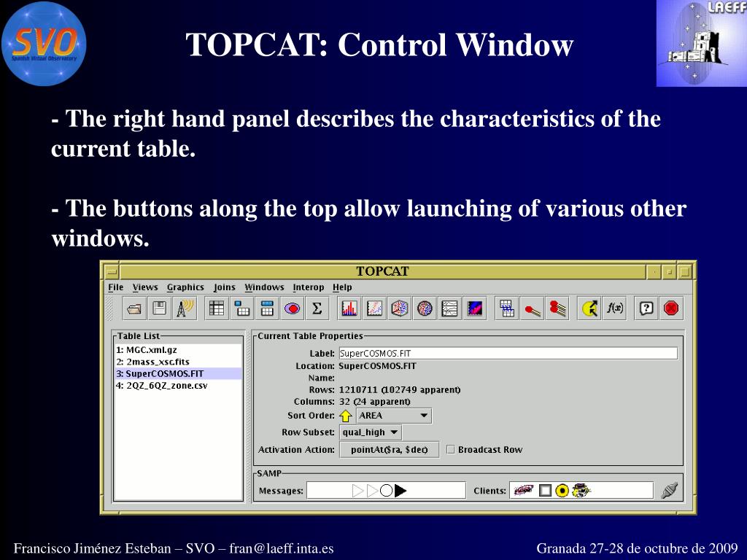Open the Views menu
This screenshot has height=560, width=747.
click(145, 287)
